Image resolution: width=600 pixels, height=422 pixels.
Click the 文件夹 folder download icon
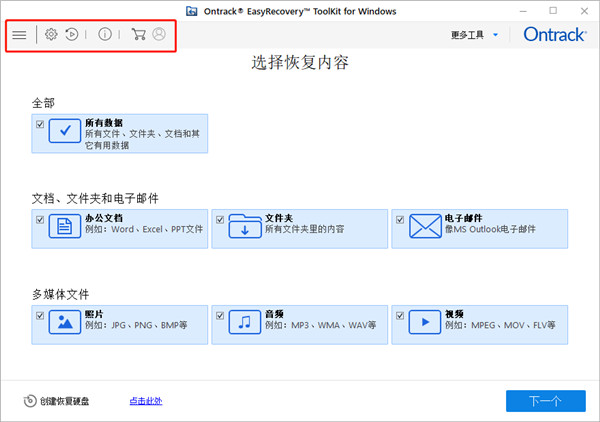245,226
